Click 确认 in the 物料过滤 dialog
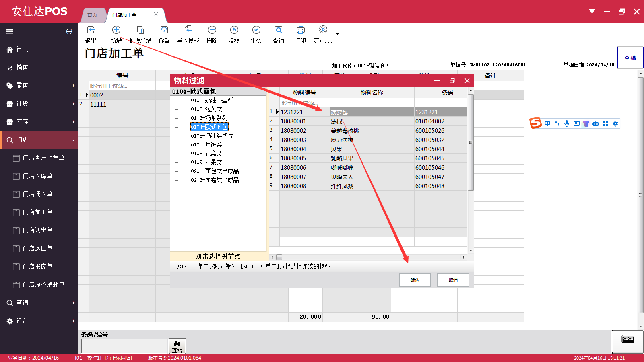This screenshot has height=362, width=644. pos(415,280)
